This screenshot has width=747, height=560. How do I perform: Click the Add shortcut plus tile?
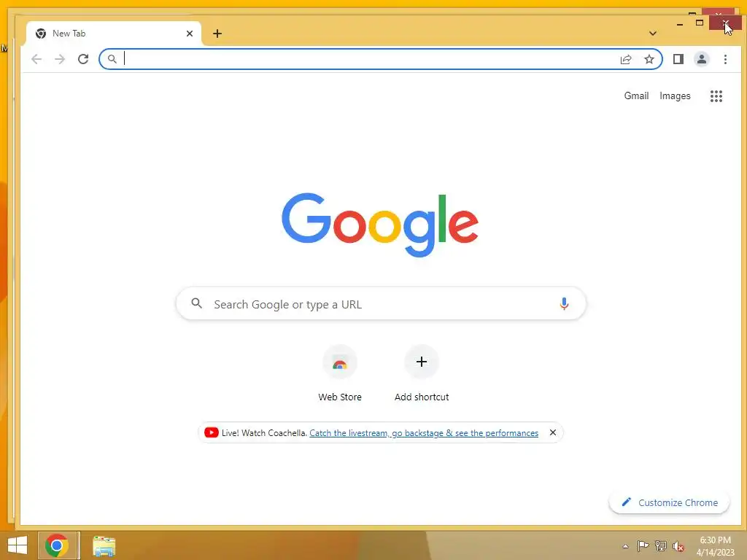(422, 374)
